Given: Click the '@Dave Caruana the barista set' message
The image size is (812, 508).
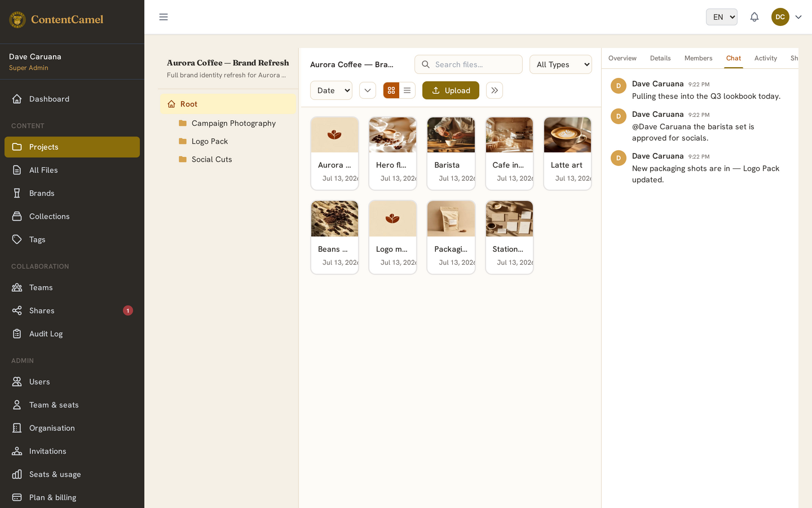Looking at the screenshot, I should click(x=693, y=132).
